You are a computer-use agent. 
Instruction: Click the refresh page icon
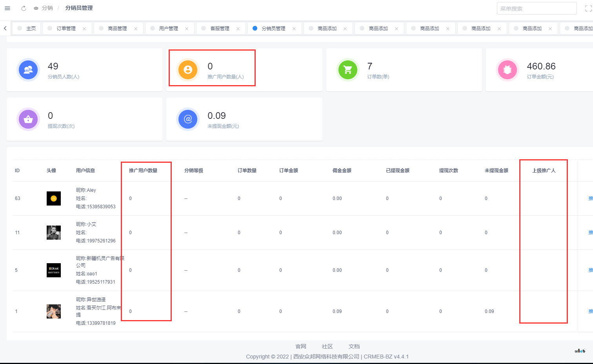[x=24, y=8]
